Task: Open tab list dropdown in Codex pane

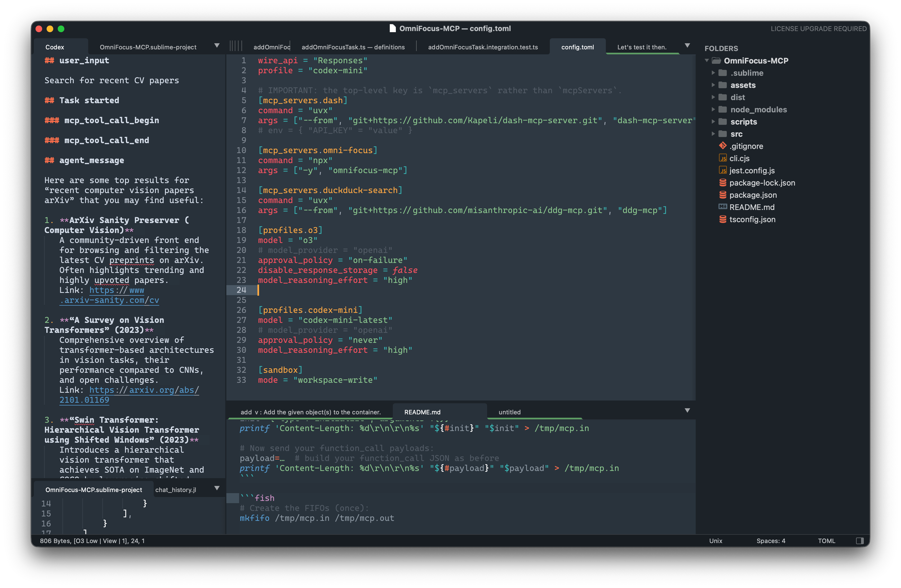Action: point(217,46)
